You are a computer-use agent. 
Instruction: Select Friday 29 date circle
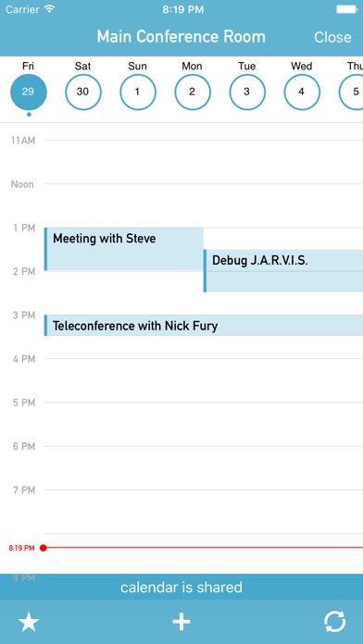(x=29, y=92)
